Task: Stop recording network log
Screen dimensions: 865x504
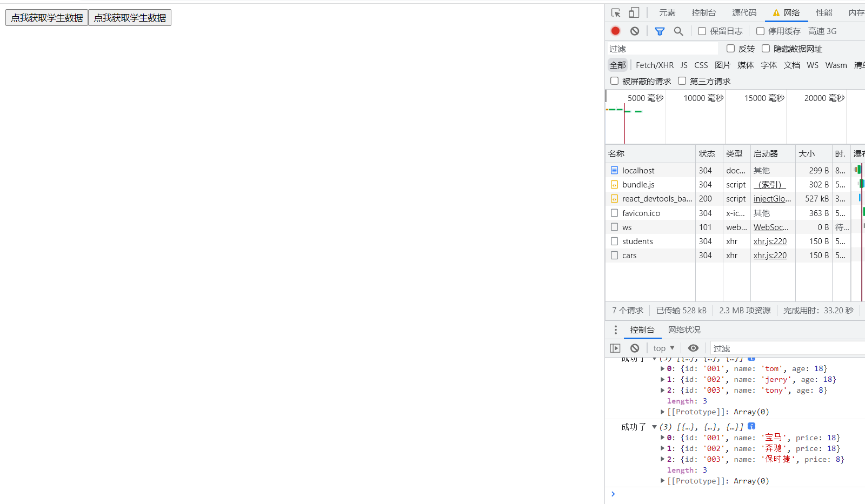Action: pos(615,31)
